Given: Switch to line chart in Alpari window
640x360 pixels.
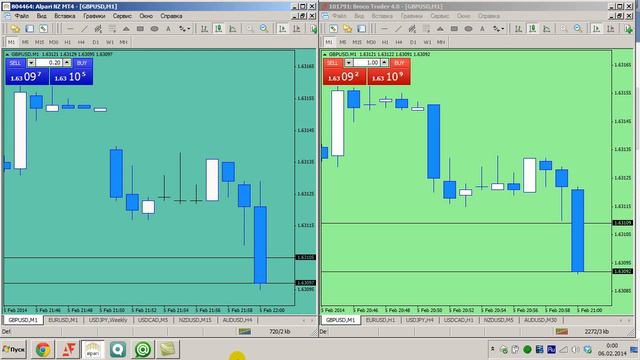Looking at the screenshot, I should pos(233,29).
